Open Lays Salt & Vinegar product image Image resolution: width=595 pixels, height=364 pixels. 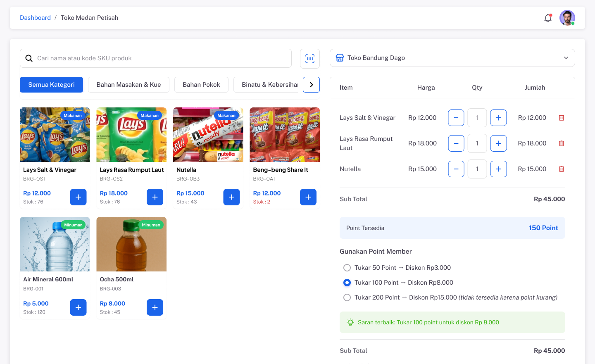pos(55,135)
